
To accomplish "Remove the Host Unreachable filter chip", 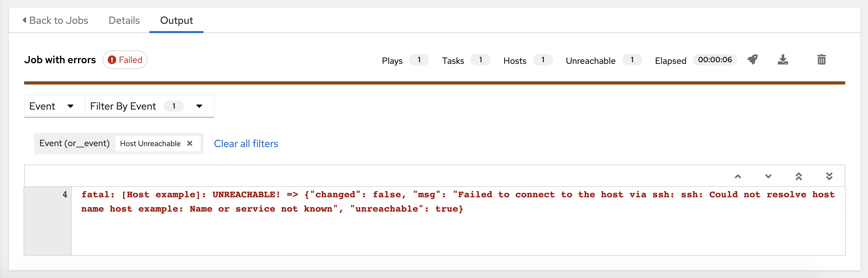I will (190, 143).
